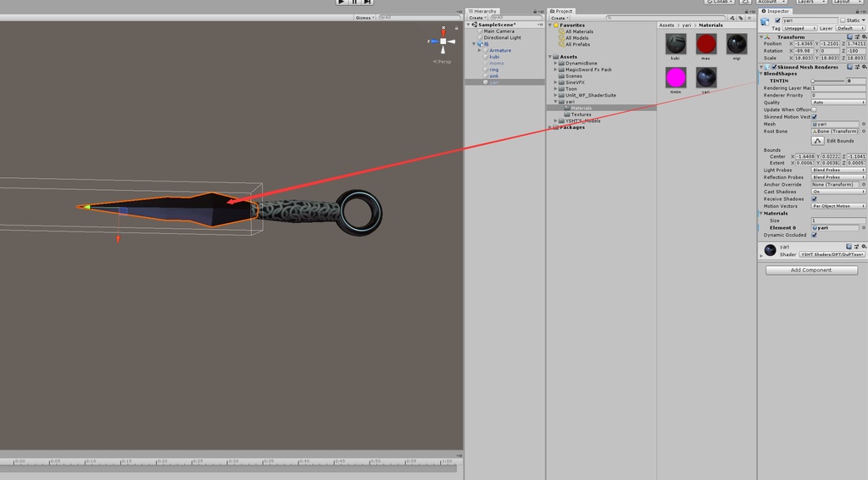Open the Project Create menu

click(559, 18)
